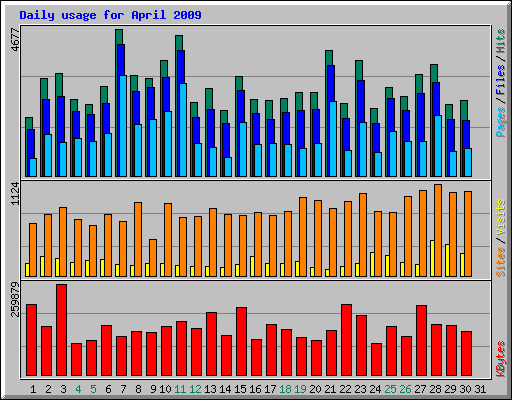The height and width of the screenshot is (400, 512).
Task: Click day label 6 on x-axis
Action: [x=108, y=389]
